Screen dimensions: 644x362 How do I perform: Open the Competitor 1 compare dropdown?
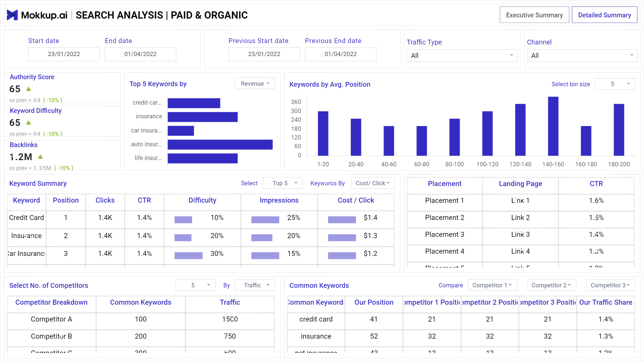pos(493,285)
